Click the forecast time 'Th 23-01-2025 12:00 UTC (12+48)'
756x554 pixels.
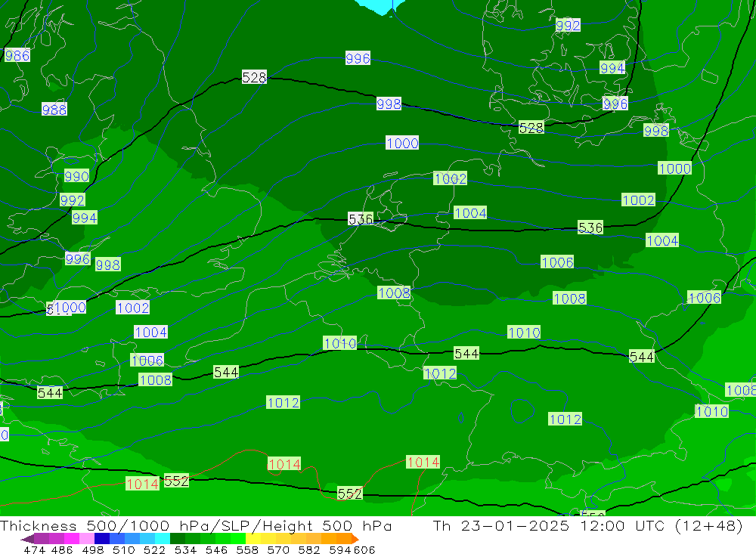(587, 525)
